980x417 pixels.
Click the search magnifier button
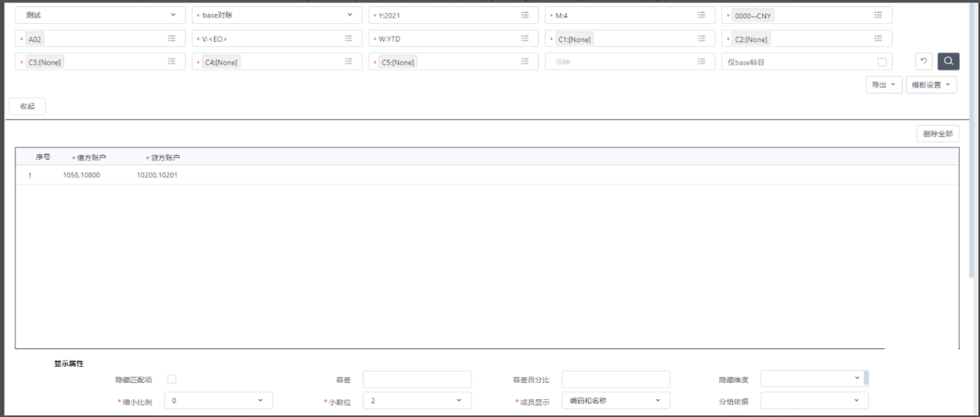tap(948, 62)
